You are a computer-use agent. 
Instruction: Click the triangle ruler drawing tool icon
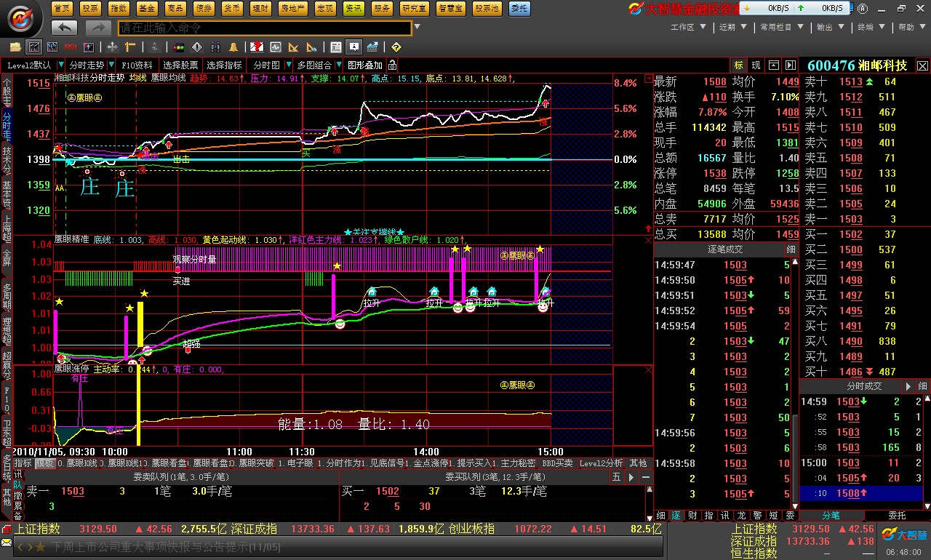pos(295,47)
